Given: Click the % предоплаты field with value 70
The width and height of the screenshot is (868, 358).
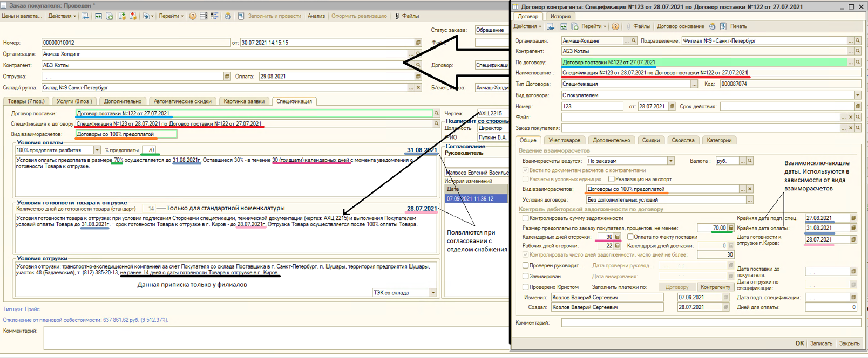Looking at the screenshot, I should point(150,150).
